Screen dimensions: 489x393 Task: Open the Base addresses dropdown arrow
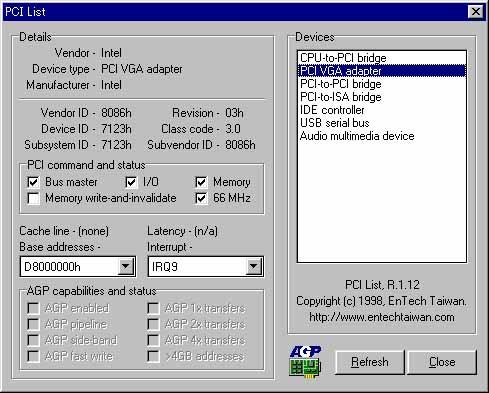(x=126, y=266)
